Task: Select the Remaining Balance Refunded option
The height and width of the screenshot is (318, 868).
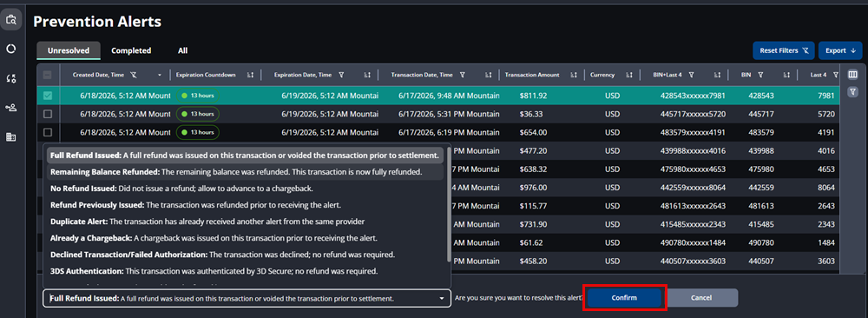Action: tap(245, 172)
